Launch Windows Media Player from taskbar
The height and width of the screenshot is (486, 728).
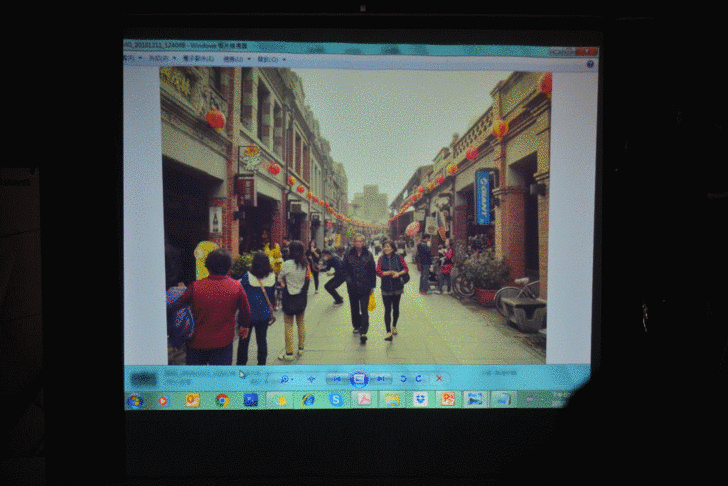click(x=162, y=401)
